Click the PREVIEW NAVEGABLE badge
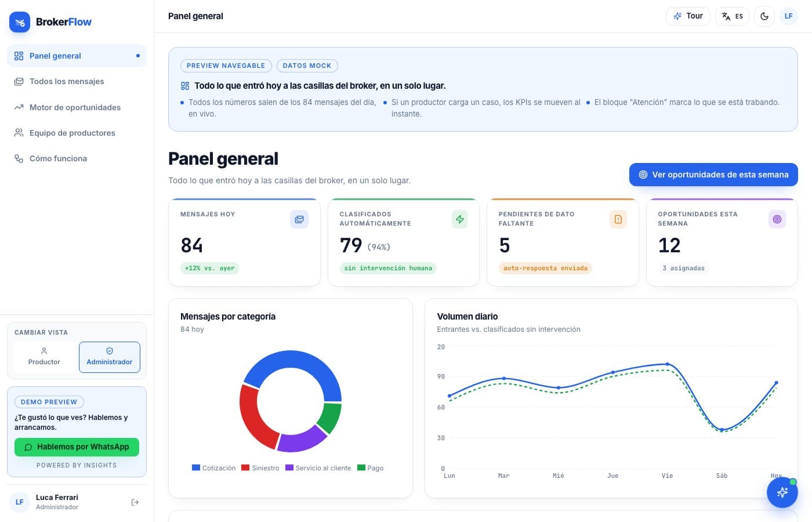The width and height of the screenshot is (812, 522). pos(226,66)
